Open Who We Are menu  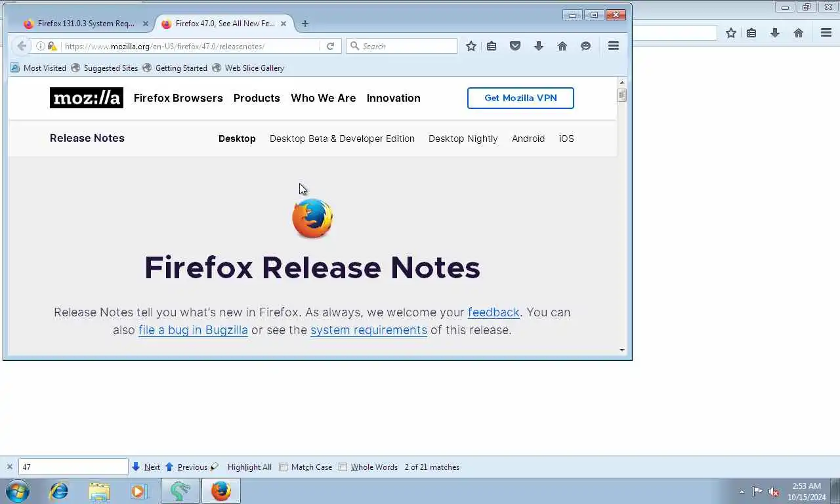[324, 98]
